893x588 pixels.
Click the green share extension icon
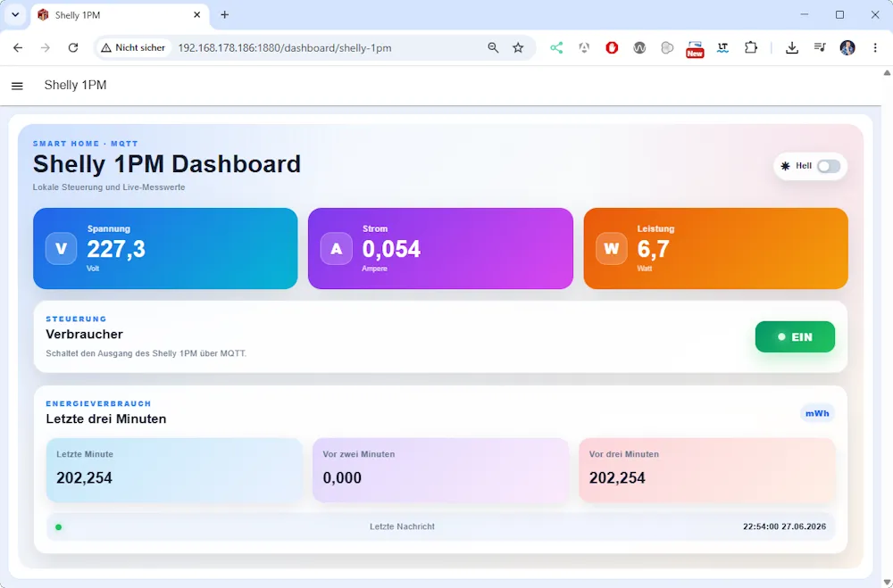point(556,48)
